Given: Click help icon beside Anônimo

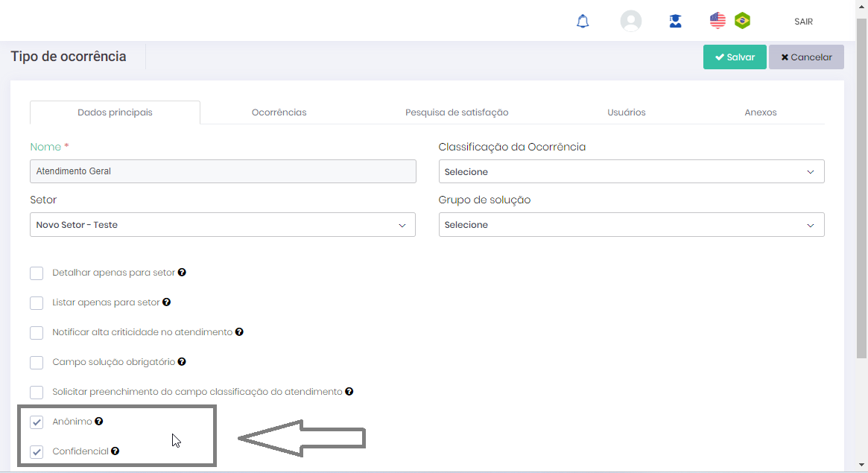Looking at the screenshot, I should [x=99, y=422].
